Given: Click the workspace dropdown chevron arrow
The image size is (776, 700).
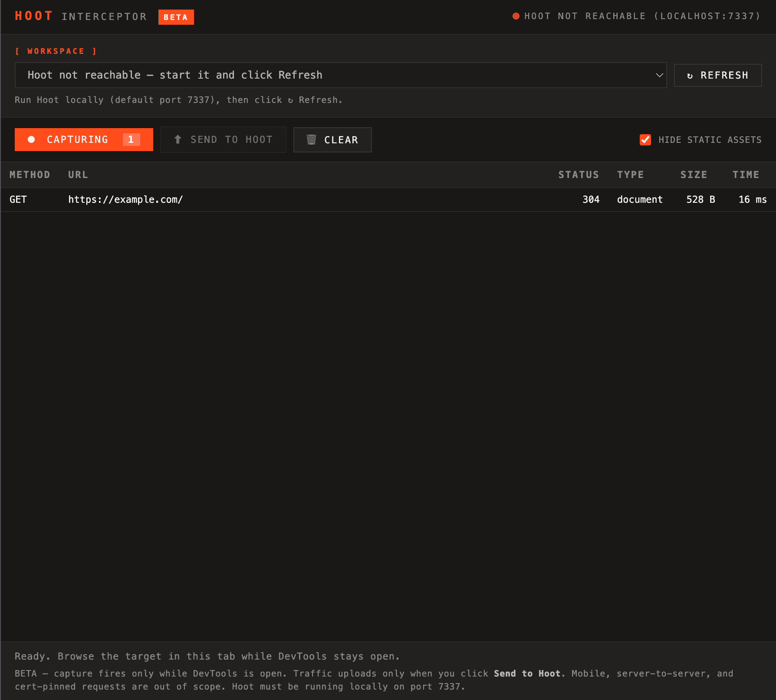Looking at the screenshot, I should click(659, 75).
